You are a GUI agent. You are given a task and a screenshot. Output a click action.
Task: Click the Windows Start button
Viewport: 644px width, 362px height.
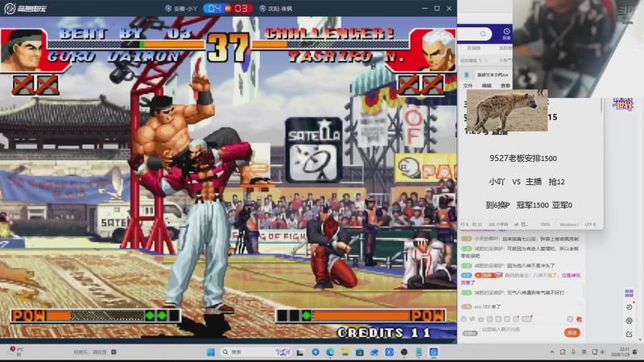tap(211, 352)
